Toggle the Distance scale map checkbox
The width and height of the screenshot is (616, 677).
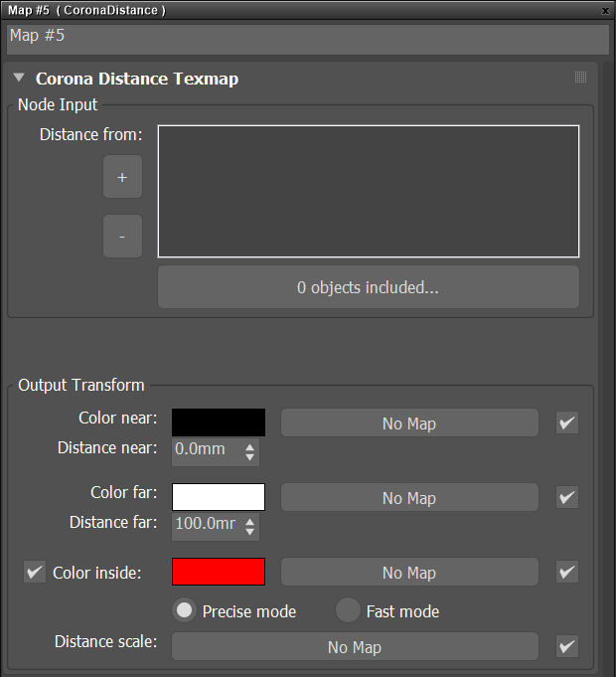(x=567, y=646)
